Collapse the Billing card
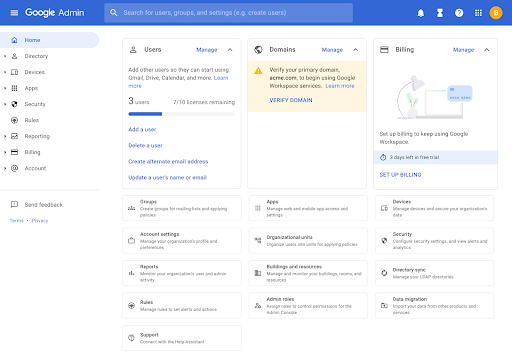Screen dimensions: 512x363 tap(487, 50)
